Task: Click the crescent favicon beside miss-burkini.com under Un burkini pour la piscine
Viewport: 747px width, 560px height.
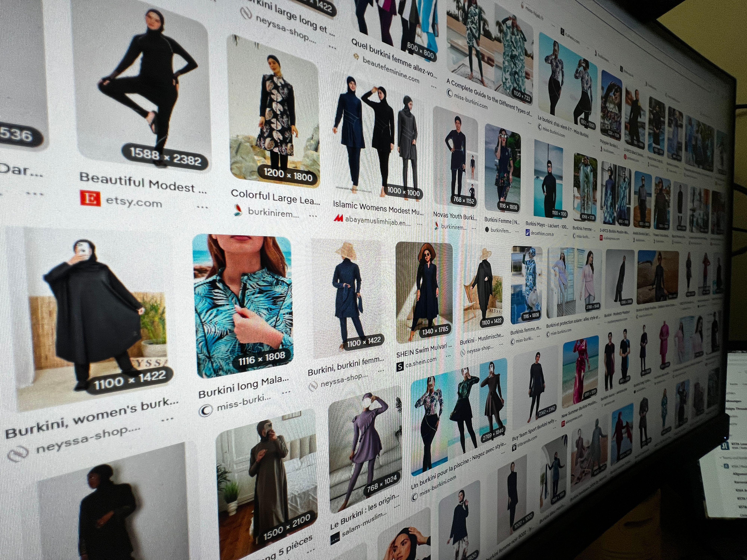Action: [x=415, y=497]
